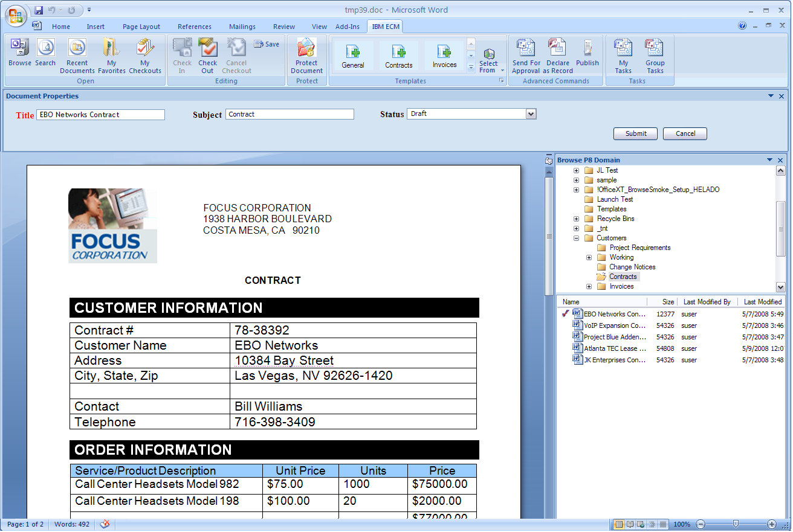Click the zoom slider handle
The height and width of the screenshot is (532, 793).
point(736,524)
